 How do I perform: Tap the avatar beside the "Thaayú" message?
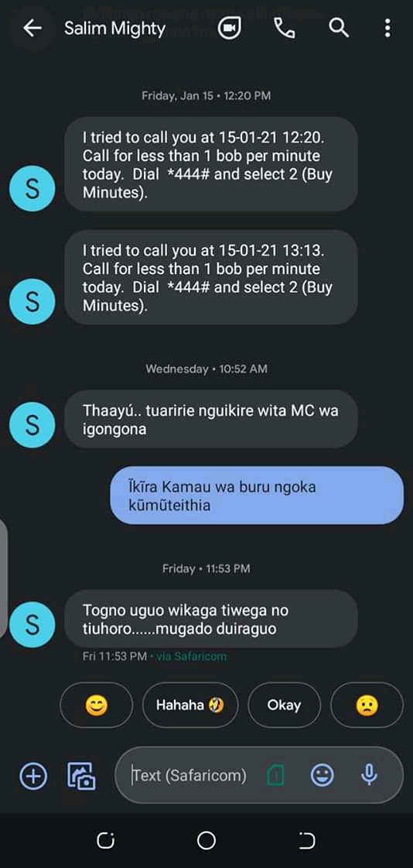coord(32,424)
